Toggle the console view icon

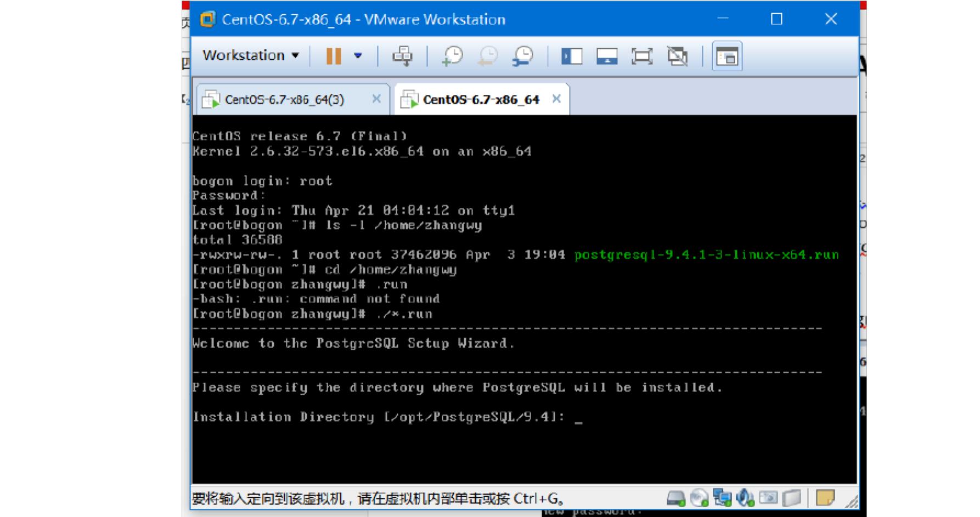coord(727,56)
